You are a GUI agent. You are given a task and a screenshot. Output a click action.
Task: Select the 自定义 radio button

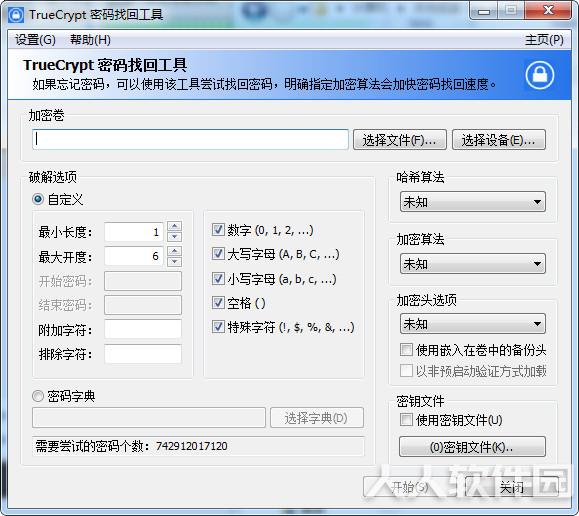click(x=38, y=199)
